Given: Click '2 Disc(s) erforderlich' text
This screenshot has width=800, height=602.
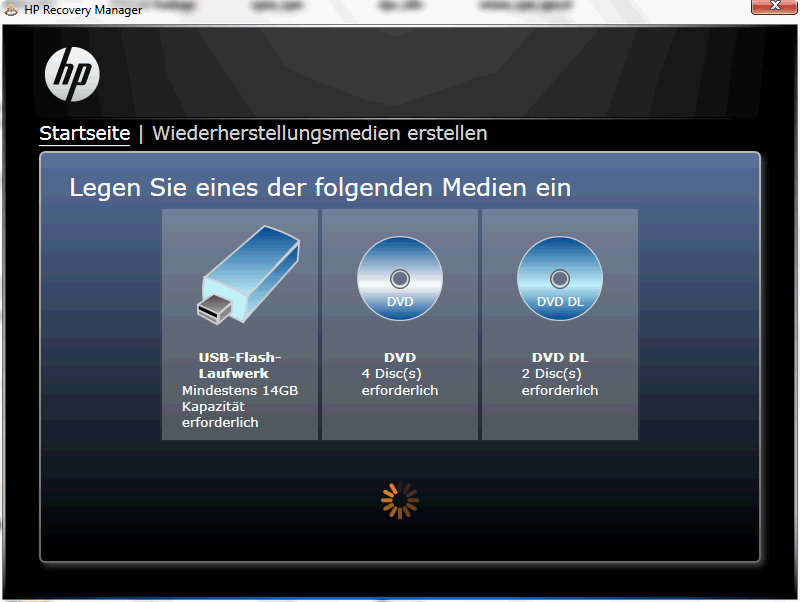Looking at the screenshot, I should click(x=560, y=382).
